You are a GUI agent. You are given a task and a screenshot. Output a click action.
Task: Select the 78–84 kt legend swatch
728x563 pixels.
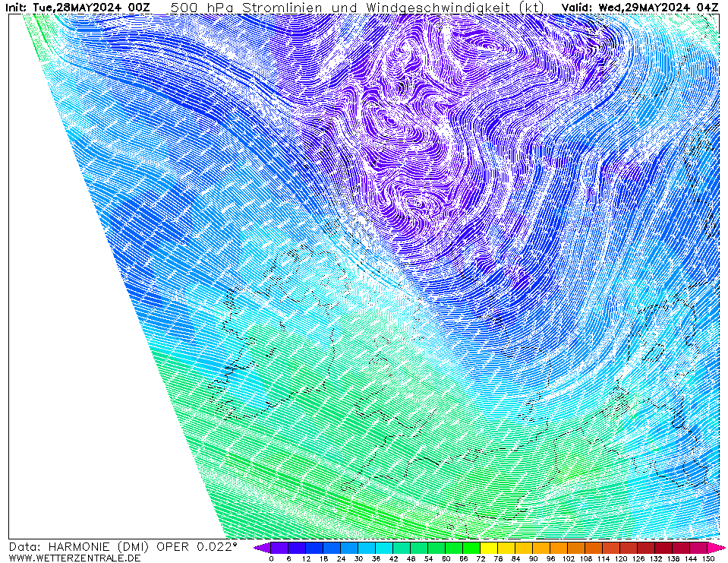tap(506, 548)
